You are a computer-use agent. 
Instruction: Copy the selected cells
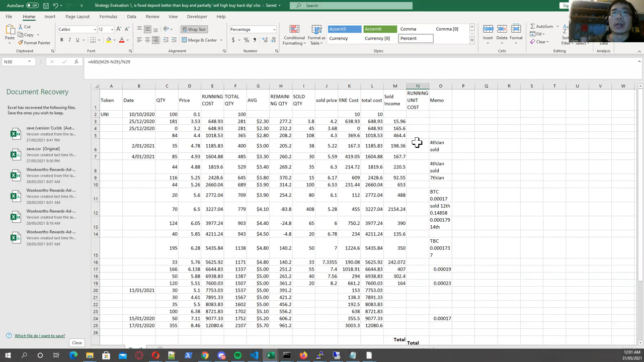(26, 35)
